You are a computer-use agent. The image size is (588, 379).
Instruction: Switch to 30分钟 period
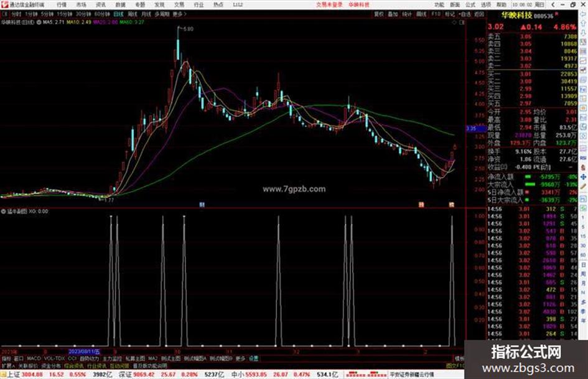[83, 14]
